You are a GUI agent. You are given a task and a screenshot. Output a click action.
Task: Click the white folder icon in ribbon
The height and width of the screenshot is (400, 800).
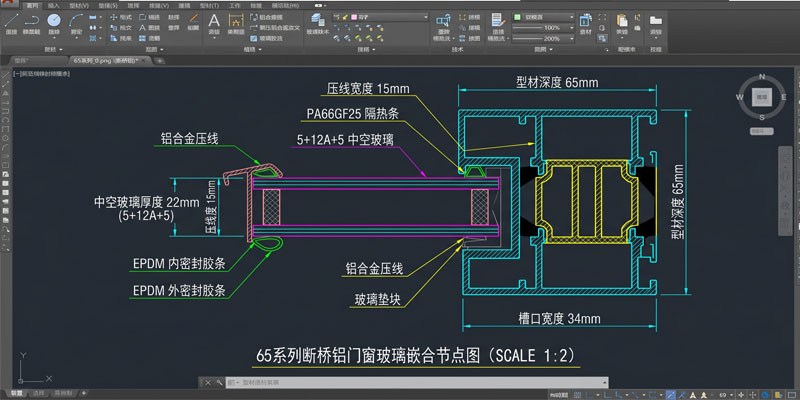click(656, 20)
